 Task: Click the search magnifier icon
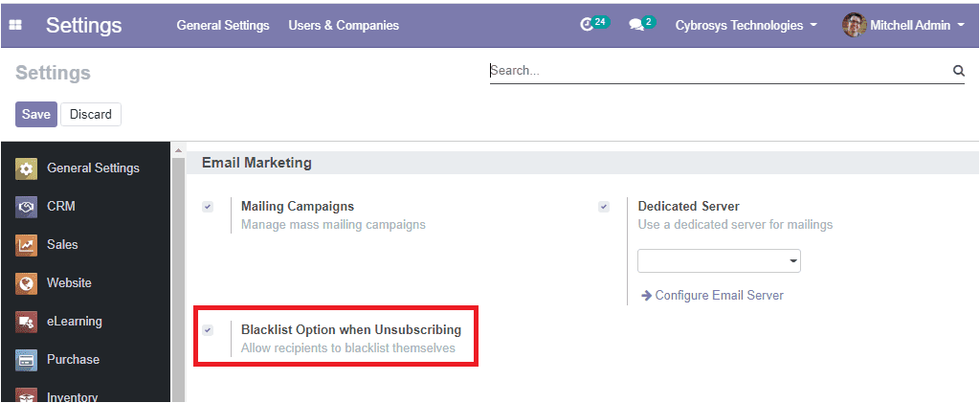coord(959,71)
